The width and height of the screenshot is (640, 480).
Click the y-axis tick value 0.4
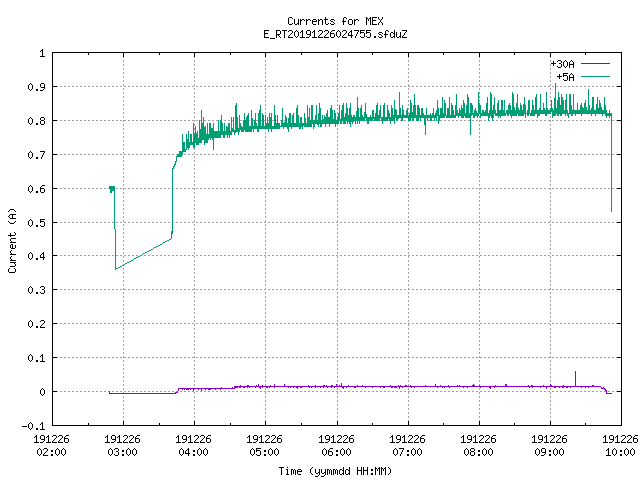coord(36,256)
